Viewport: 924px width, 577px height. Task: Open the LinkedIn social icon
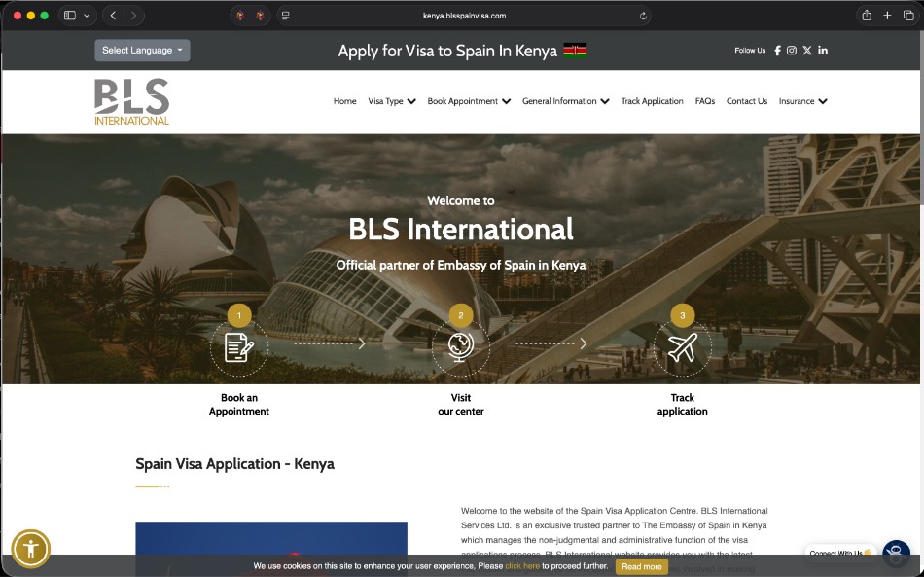point(823,51)
